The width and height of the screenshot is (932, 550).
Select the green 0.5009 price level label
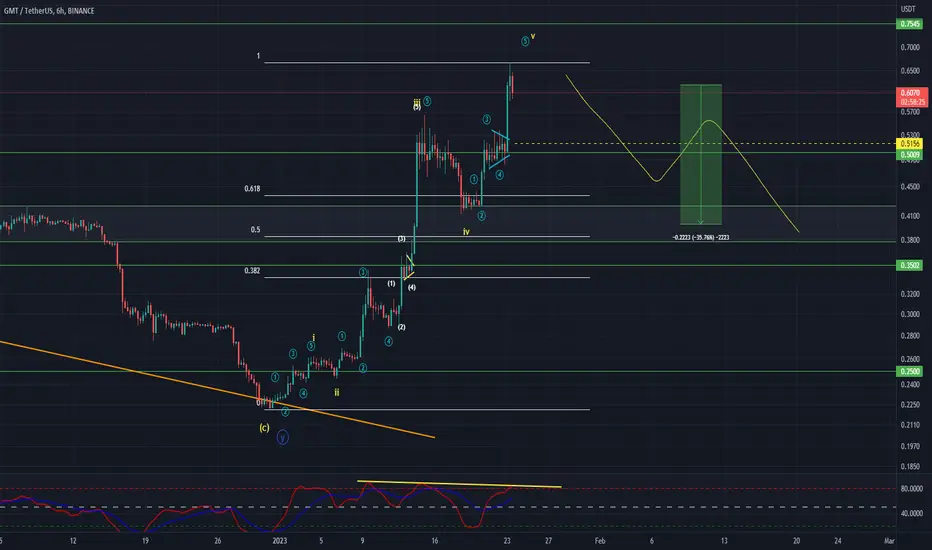point(909,155)
